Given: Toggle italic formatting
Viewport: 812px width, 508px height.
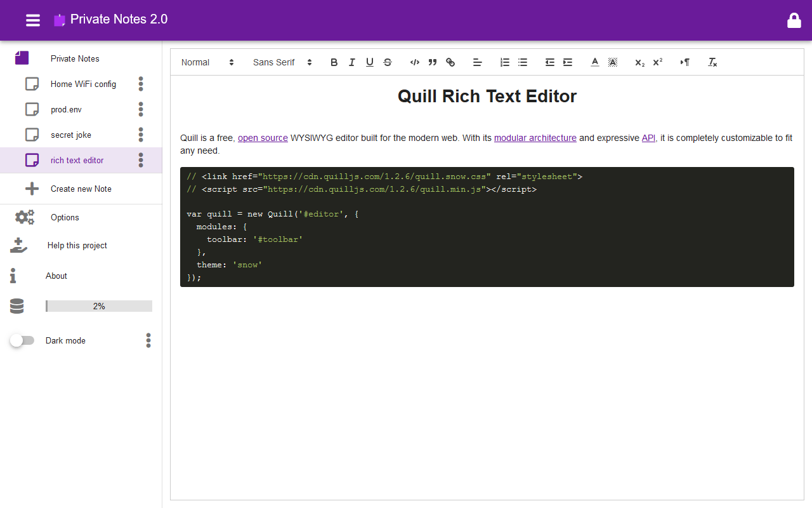Looking at the screenshot, I should [x=352, y=62].
